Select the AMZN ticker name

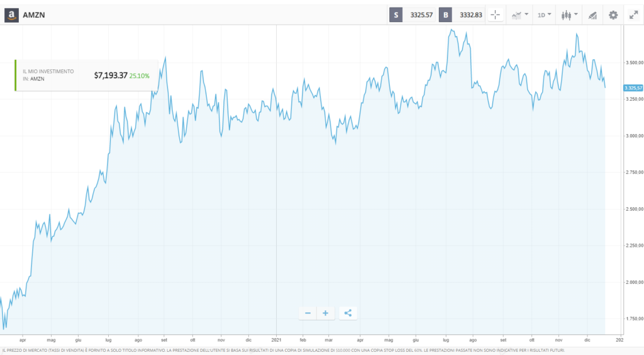tap(34, 15)
